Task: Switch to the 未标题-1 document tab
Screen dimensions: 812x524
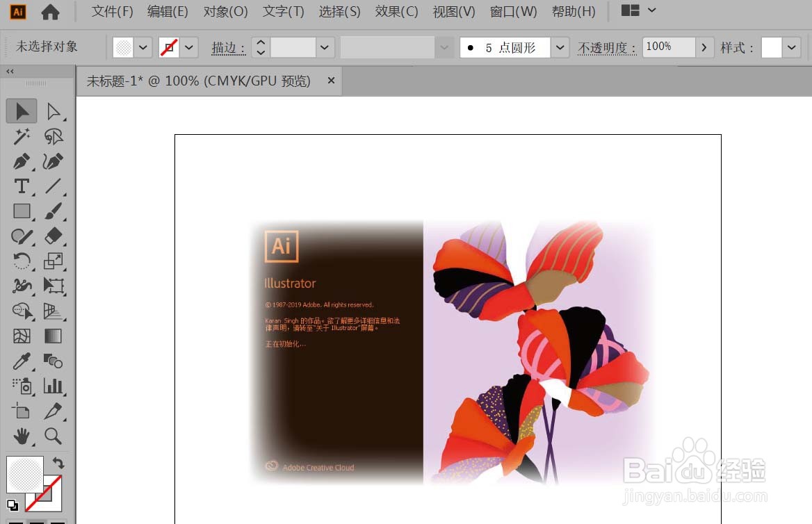Action: pos(198,81)
